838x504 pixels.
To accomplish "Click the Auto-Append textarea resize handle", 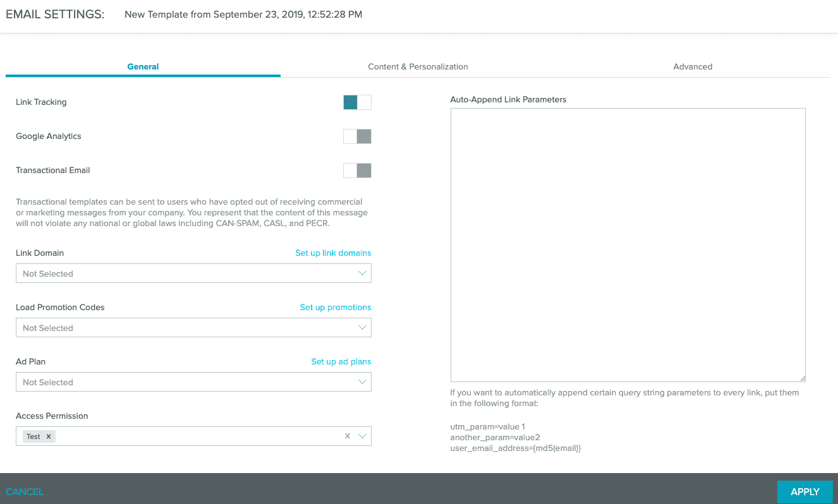I will (802, 378).
